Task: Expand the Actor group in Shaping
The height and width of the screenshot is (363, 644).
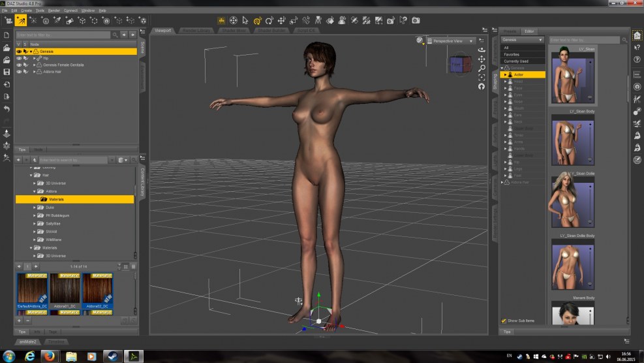Action: coord(506,75)
